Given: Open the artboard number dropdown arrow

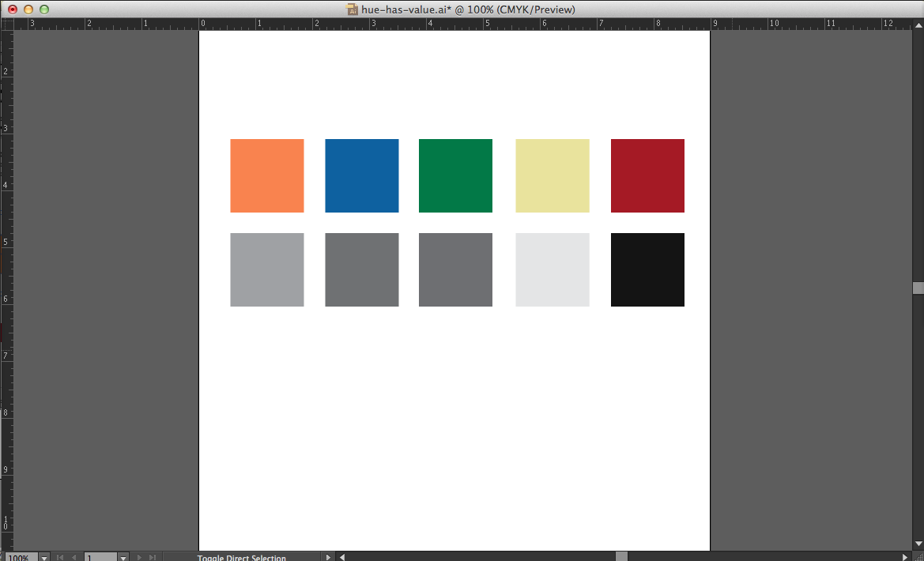Looking at the screenshot, I should point(123,557).
